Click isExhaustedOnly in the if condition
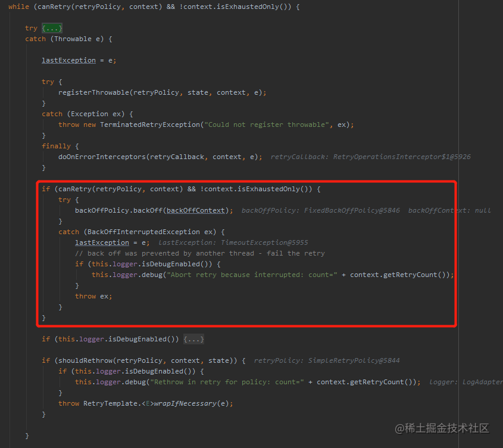503x448 pixels. (x=268, y=189)
